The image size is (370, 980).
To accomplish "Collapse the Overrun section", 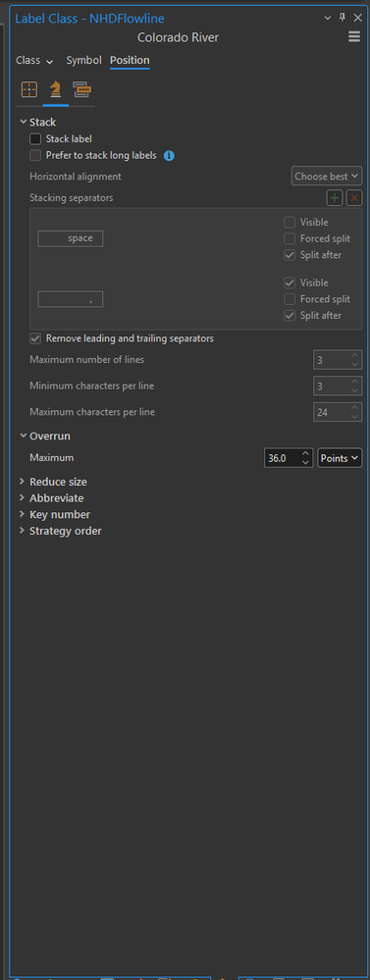I will point(24,436).
